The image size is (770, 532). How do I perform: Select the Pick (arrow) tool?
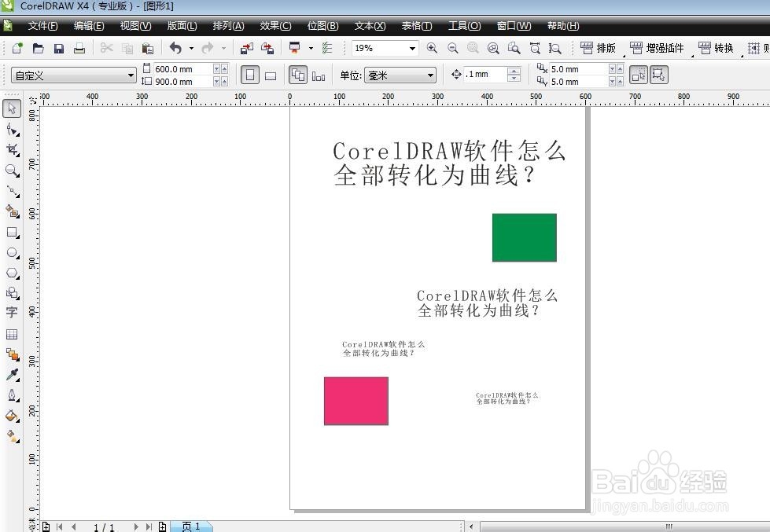click(12, 108)
